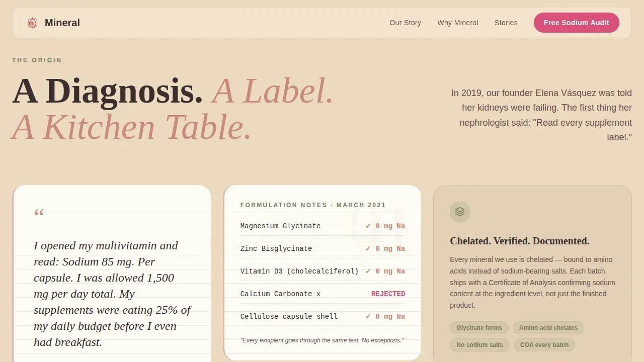Click the Cellulose capsule shell row text
The image size is (644, 362).
pyautogui.click(x=289, y=317)
